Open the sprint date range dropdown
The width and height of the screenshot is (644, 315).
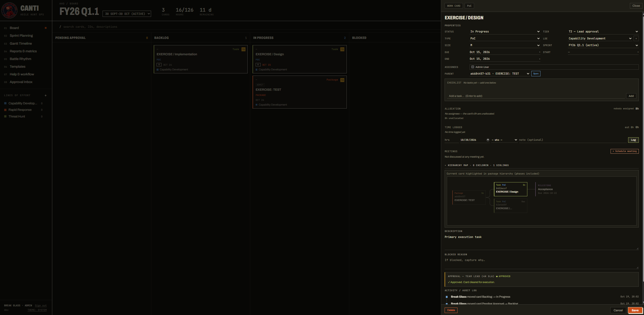coord(127,14)
